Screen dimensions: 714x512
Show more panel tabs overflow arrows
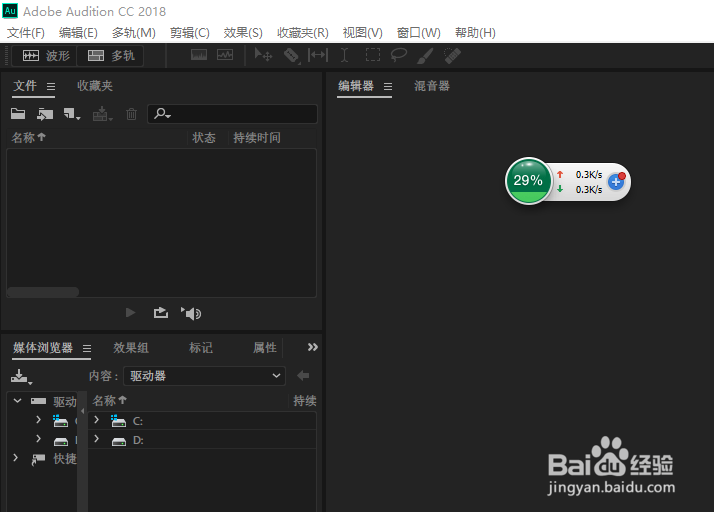312,347
